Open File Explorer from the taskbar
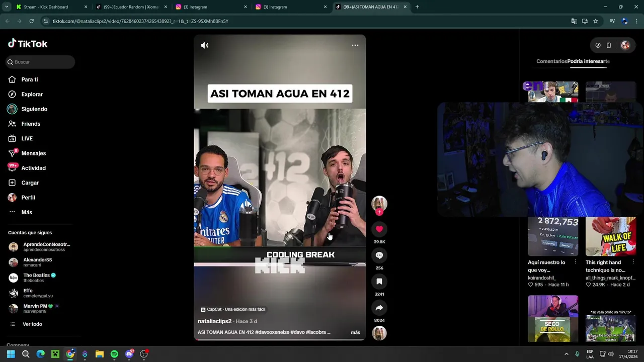 click(100, 354)
